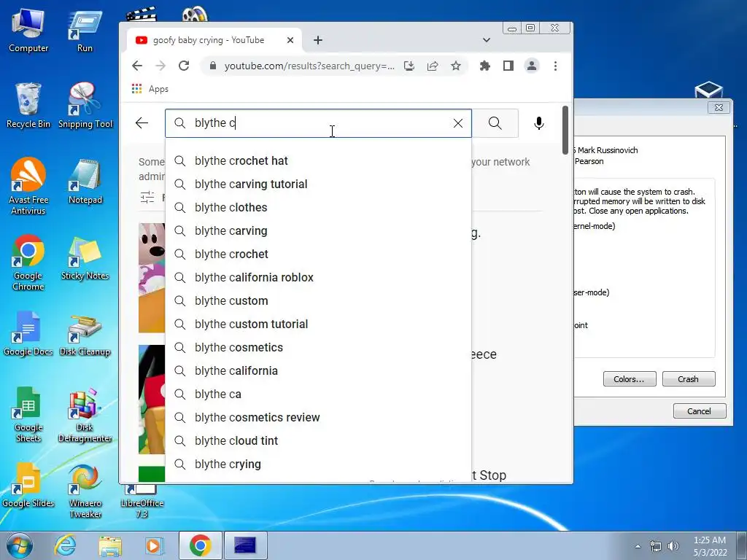Close the goofy baby crying tab
This screenshot has height=560, width=747.
coord(290,41)
